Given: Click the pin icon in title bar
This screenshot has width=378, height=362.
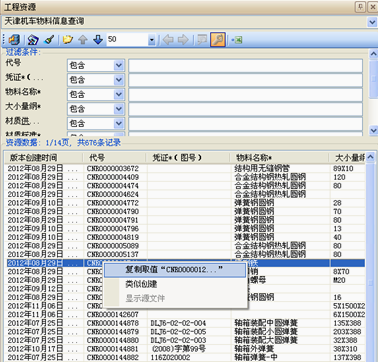Looking at the screenshot, I should tap(360, 7).
